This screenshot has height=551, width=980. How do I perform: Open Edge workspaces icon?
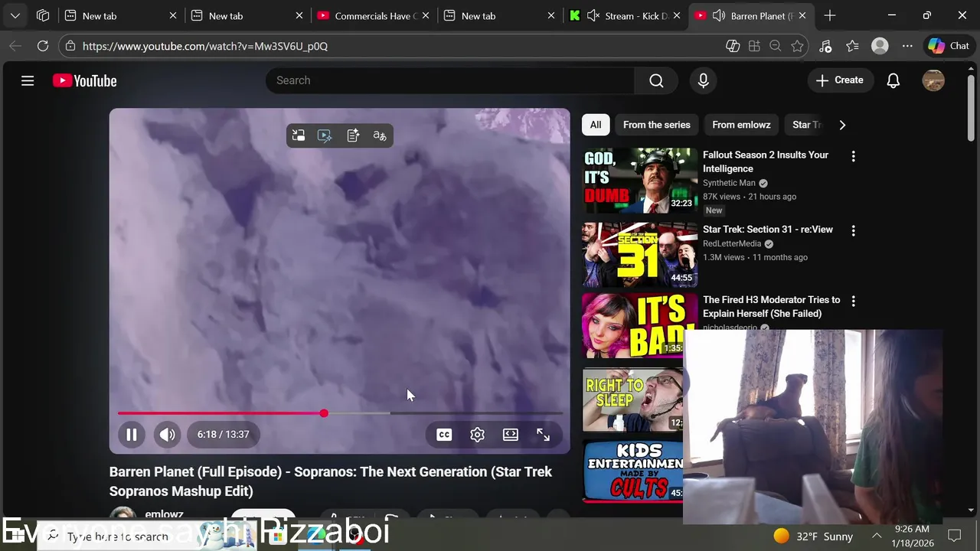(43, 15)
